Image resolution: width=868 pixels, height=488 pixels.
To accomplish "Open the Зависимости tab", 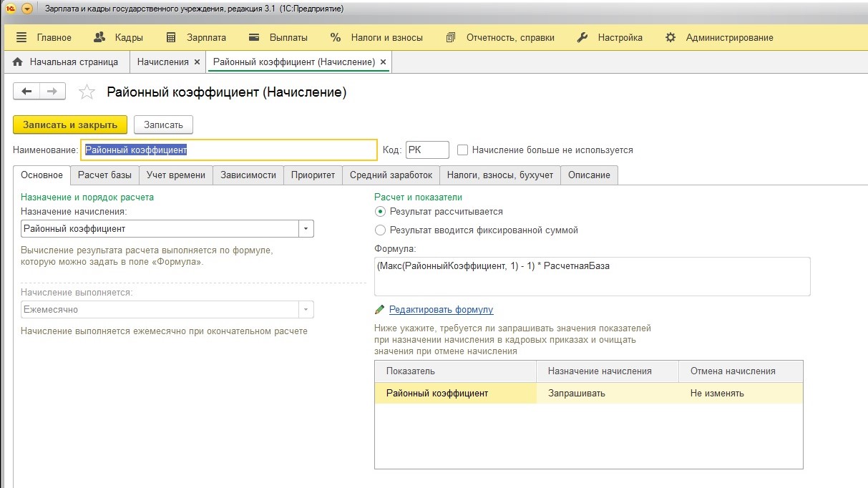I will (248, 175).
